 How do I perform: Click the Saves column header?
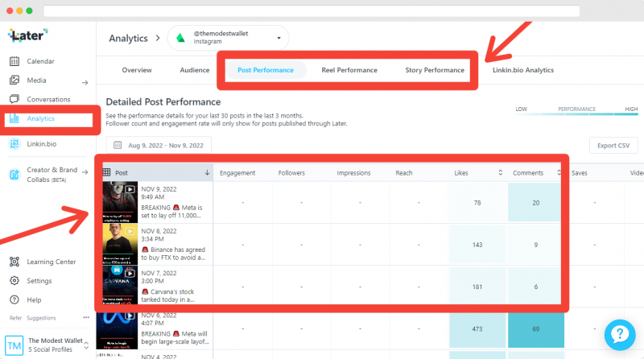click(x=579, y=173)
